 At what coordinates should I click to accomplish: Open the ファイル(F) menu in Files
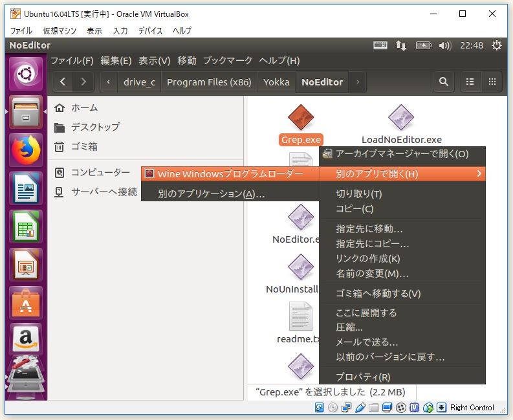(x=72, y=61)
